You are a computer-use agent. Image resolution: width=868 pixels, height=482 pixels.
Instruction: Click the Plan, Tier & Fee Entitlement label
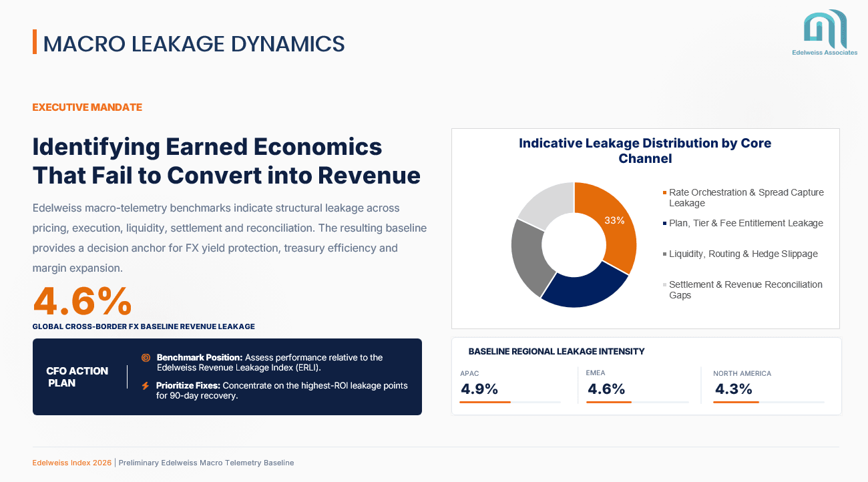tap(746, 224)
